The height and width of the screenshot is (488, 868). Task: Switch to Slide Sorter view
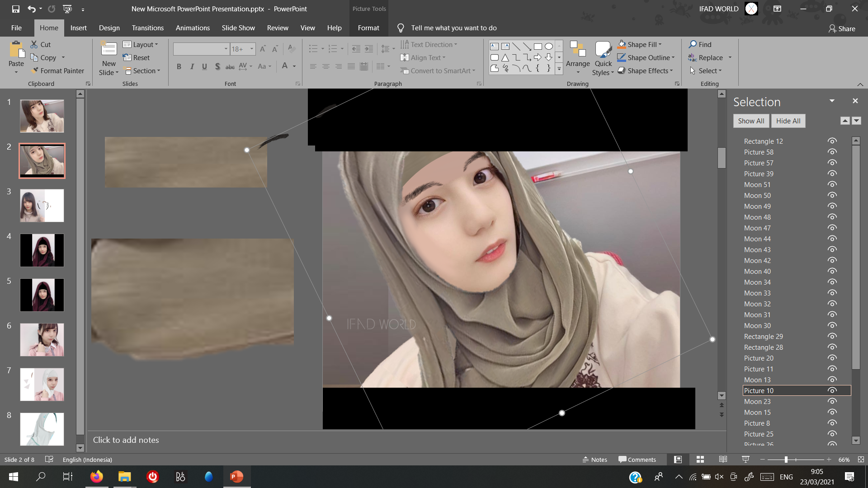(700, 460)
